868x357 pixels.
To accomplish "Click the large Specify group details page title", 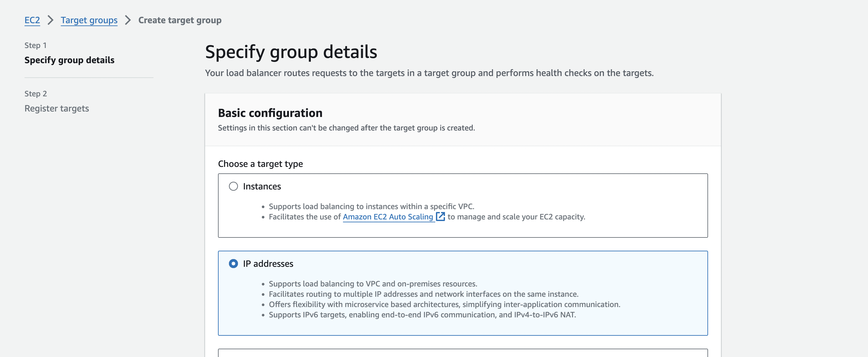I will pos(291,52).
